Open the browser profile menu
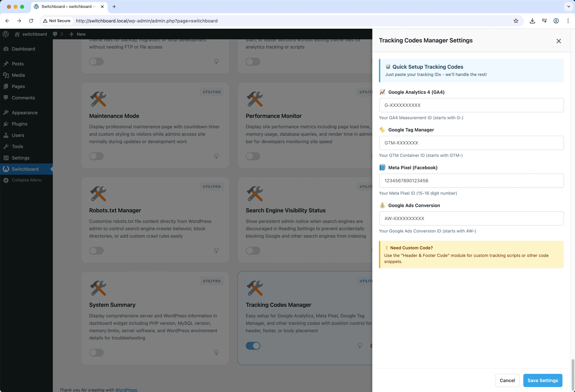 coord(556,21)
